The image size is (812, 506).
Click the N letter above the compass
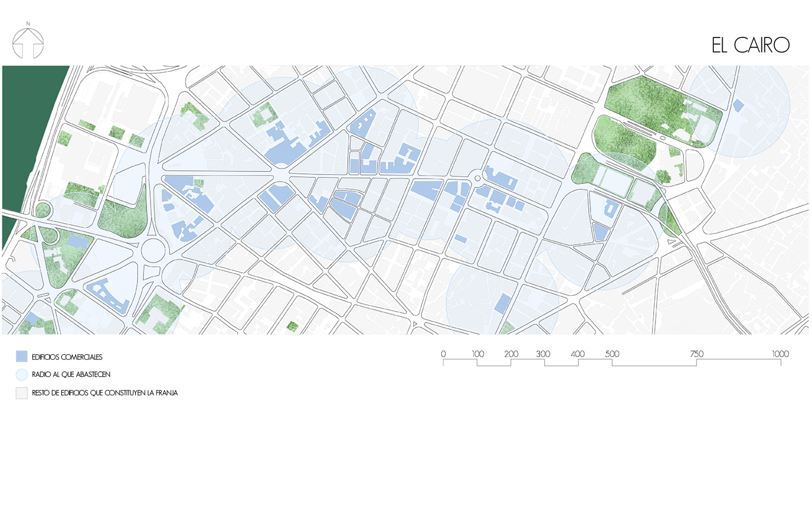pyautogui.click(x=28, y=24)
